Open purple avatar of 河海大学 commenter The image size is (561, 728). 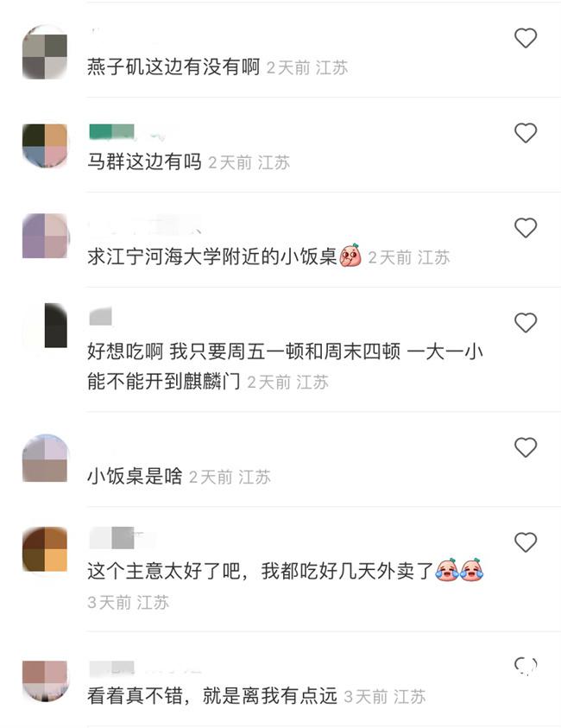point(45,236)
